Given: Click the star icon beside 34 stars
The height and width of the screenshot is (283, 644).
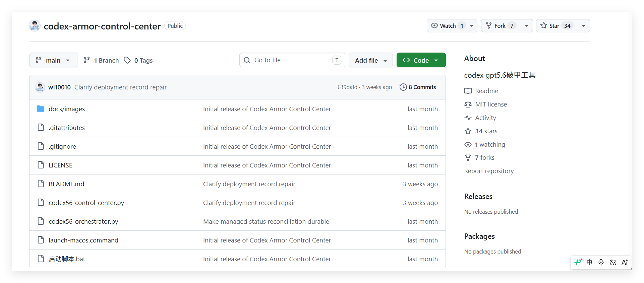Looking at the screenshot, I should tap(468, 131).
